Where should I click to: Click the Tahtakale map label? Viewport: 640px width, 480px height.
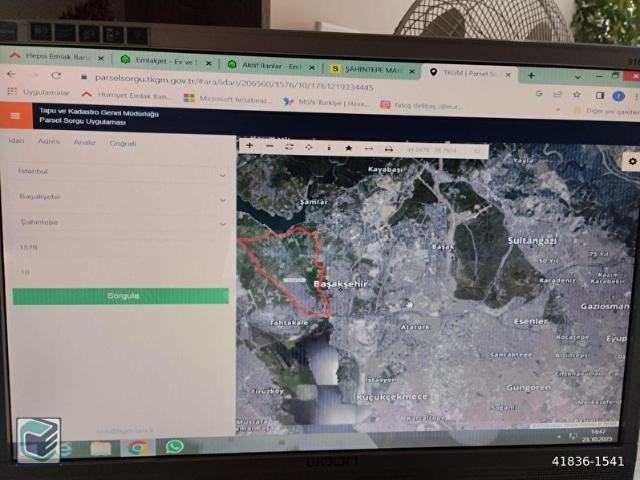click(x=289, y=323)
